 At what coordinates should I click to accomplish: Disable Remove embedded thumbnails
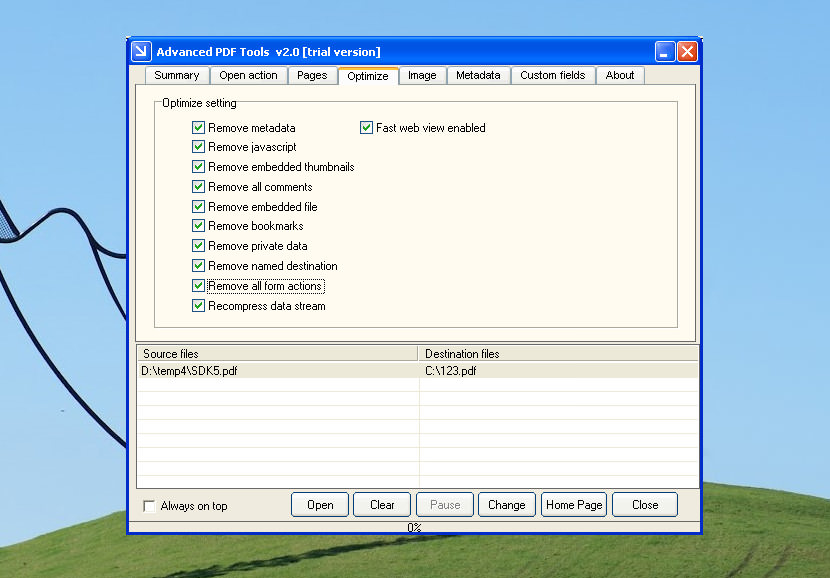(x=199, y=167)
